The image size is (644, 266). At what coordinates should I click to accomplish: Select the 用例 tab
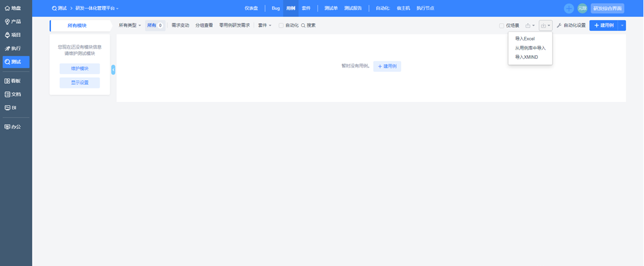pyautogui.click(x=291, y=8)
